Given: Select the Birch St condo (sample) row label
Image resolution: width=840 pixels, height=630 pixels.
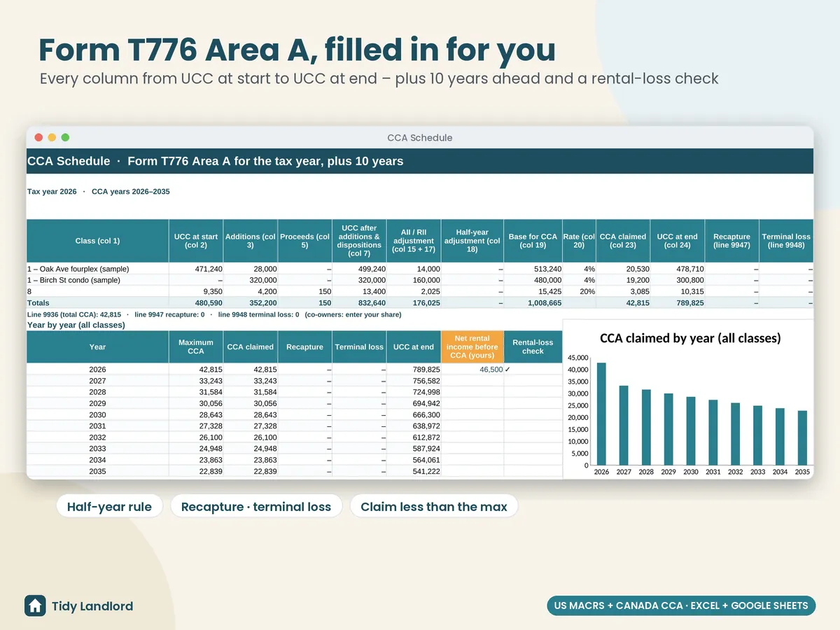Looking at the screenshot, I should (73, 280).
